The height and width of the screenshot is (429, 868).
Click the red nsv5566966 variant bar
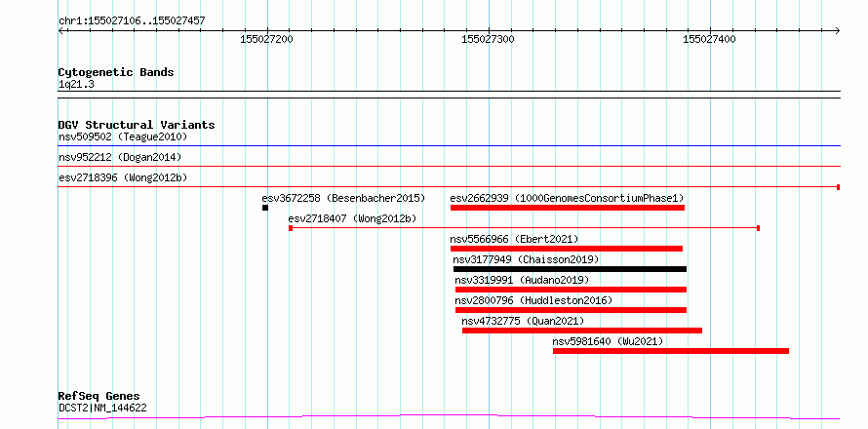[x=567, y=249]
